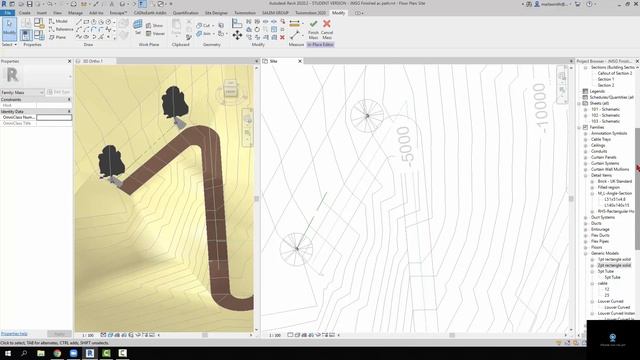The width and height of the screenshot is (640, 360).
Task: Open the File tab
Action: (x=8, y=13)
